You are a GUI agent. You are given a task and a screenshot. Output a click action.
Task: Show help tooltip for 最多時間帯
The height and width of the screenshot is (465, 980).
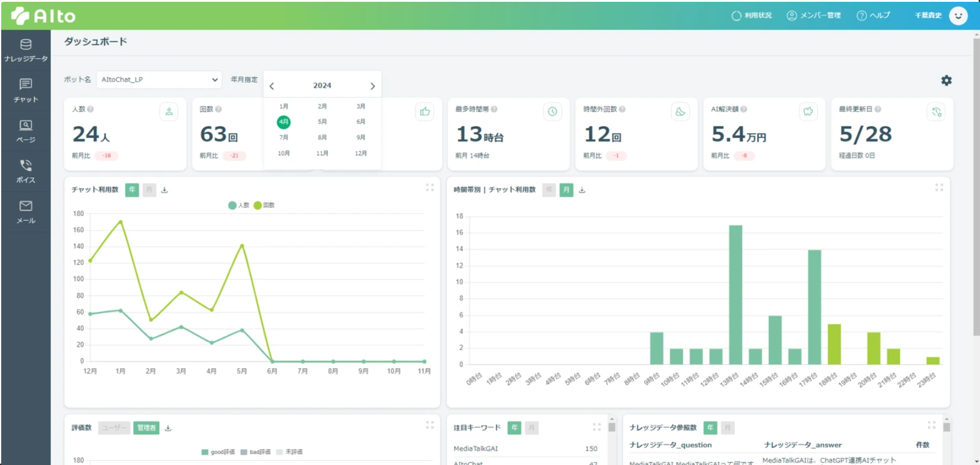click(x=494, y=109)
